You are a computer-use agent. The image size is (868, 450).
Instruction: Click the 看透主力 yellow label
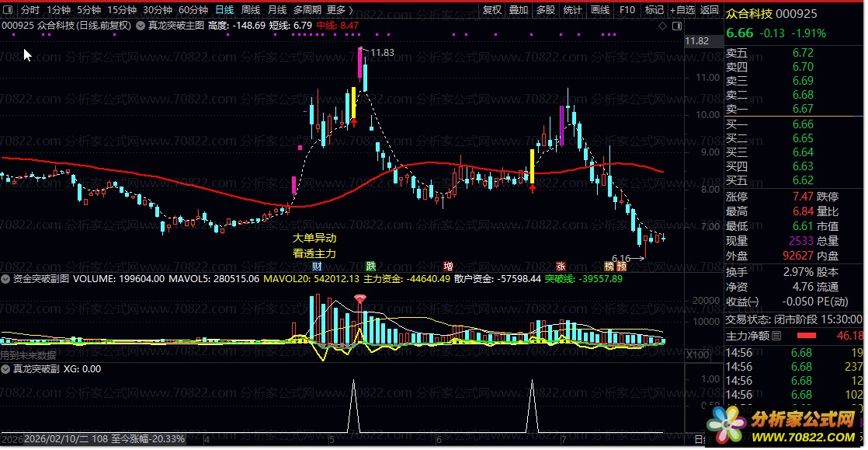(x=314, y=253)
